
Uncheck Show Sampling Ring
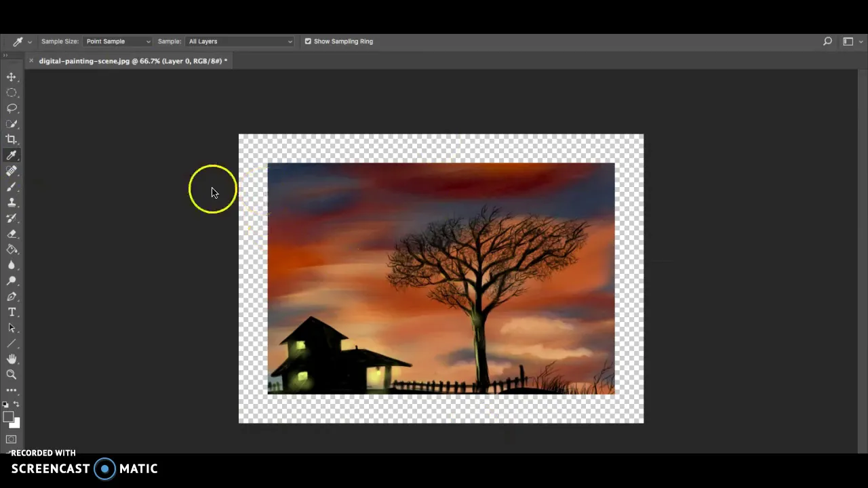(308, 41)
